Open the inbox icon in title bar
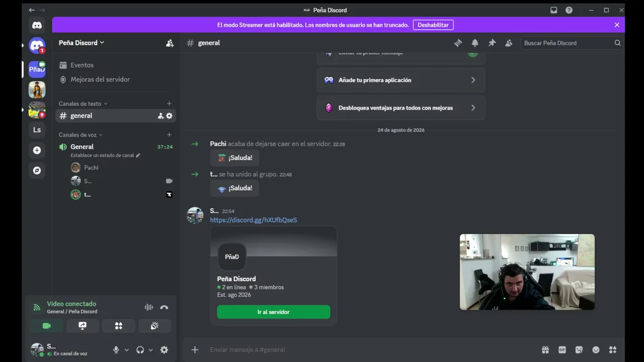Viewport: 644px width, 362px height. click(x=554, y=10)
